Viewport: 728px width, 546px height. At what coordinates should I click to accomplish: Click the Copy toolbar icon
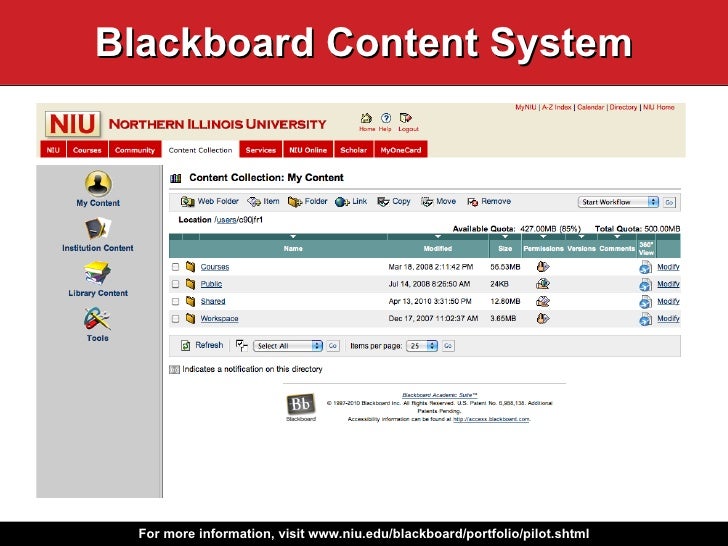pyautogui.click(x=383, y=202)
